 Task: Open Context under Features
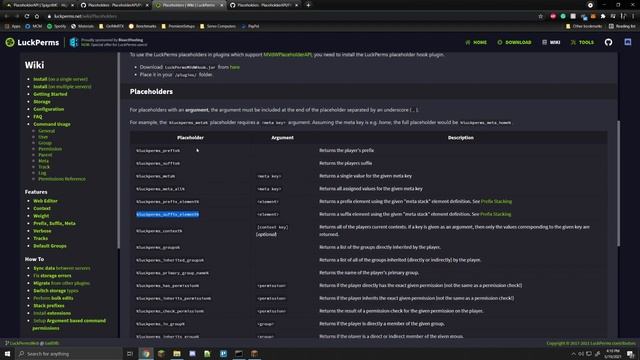click(x=42, y=208)
